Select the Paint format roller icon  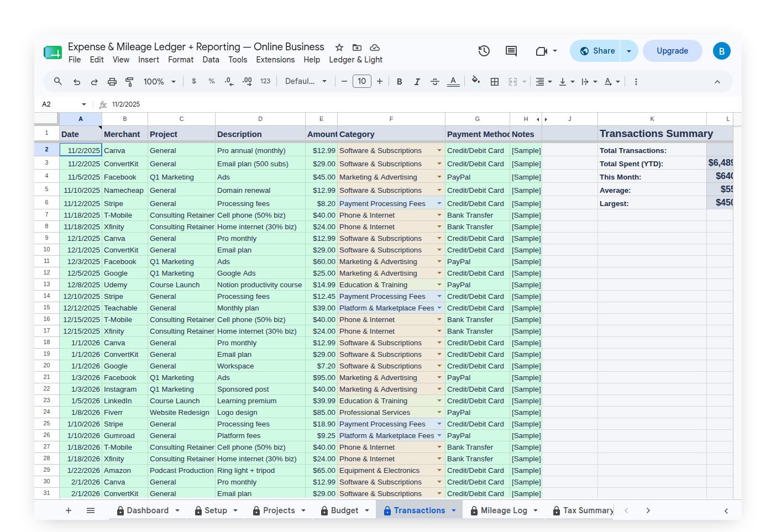tap(130, 82)
